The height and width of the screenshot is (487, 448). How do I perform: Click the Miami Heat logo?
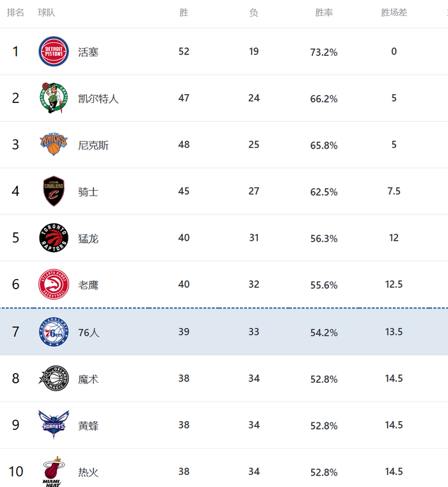53,472
